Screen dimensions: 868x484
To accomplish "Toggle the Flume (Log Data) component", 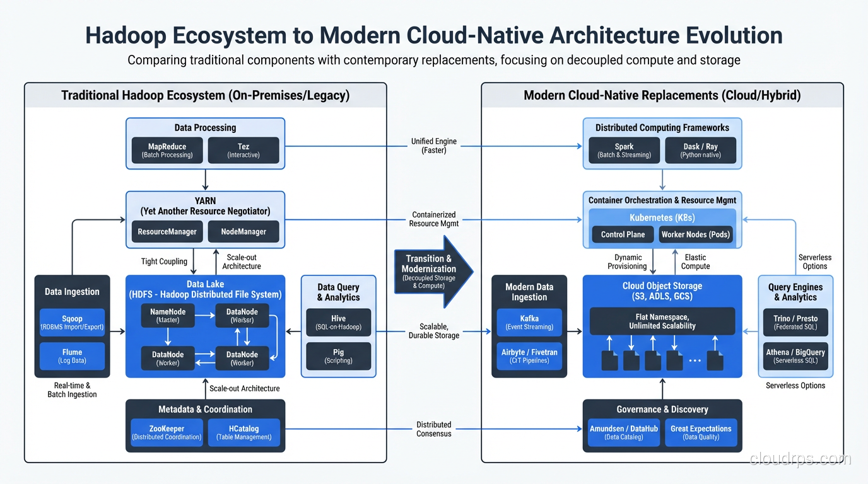I will point(71,356).
